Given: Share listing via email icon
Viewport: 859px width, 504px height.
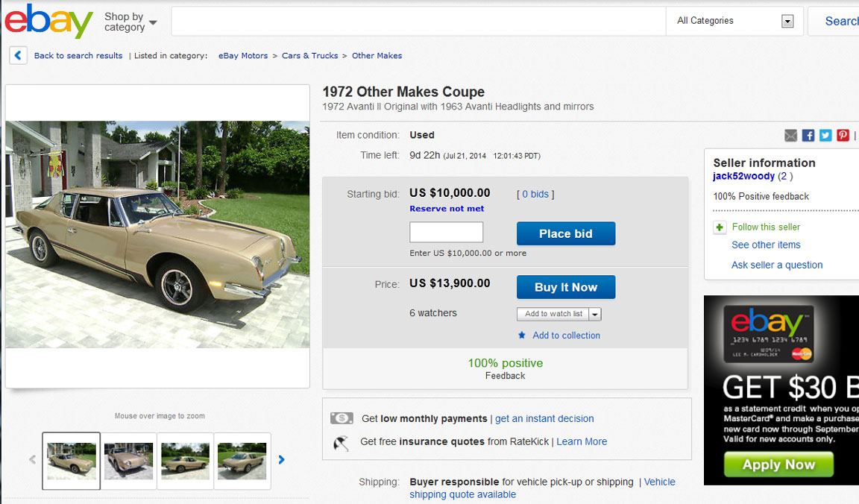Looking at the screenshot, I should coord(790,135).
